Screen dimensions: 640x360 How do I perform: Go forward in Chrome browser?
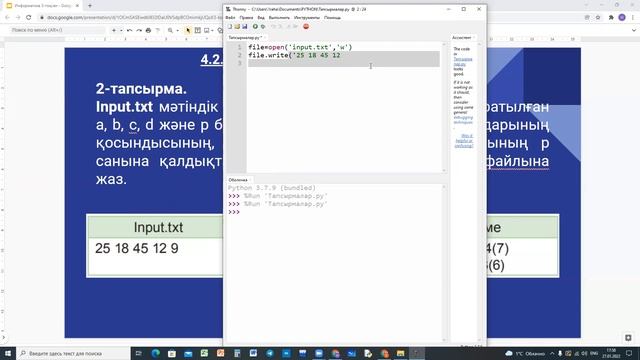click(18, 18)
